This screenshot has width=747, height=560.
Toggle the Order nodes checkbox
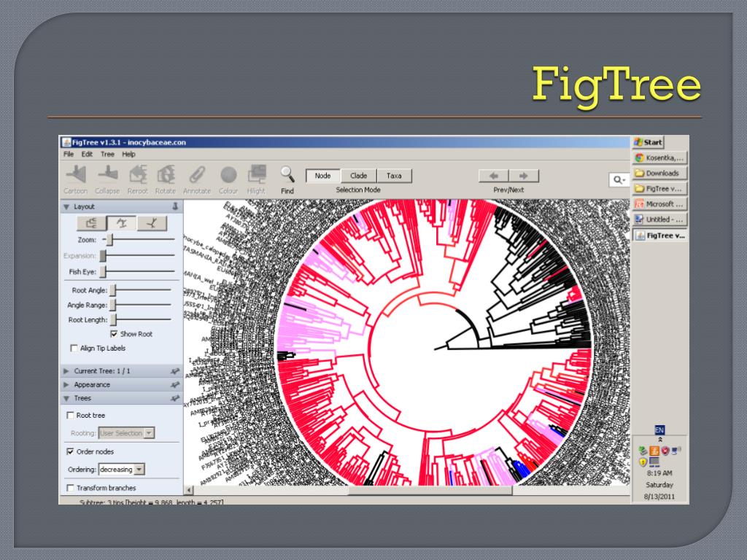[71, 451]
